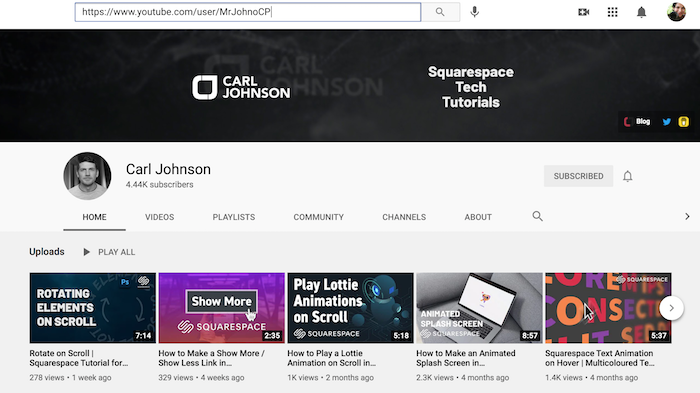
Task: Click '1.4K views • 4 months ago' text
Action: pyautogui.click(x=592, y=377)
